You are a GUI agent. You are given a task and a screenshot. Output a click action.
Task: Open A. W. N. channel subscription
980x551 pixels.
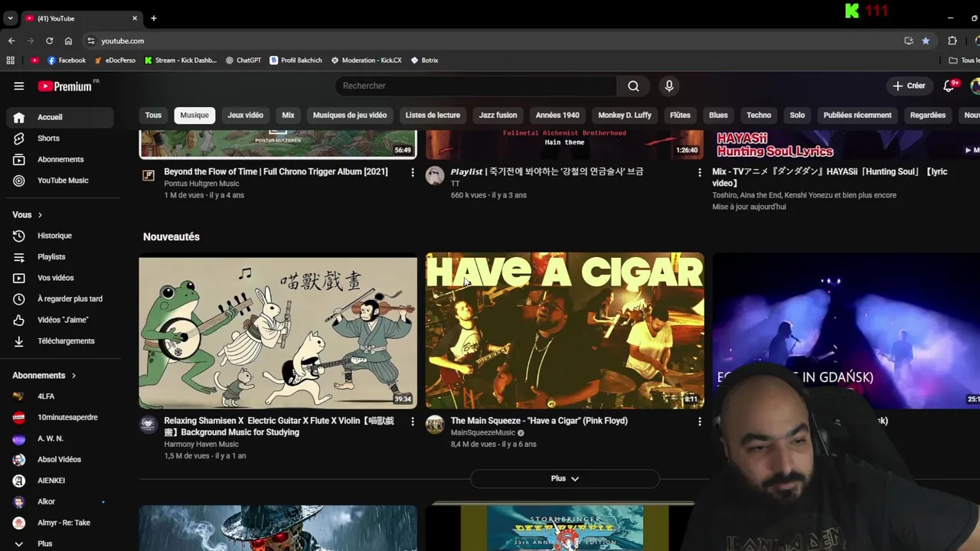[x=60, y=439]
